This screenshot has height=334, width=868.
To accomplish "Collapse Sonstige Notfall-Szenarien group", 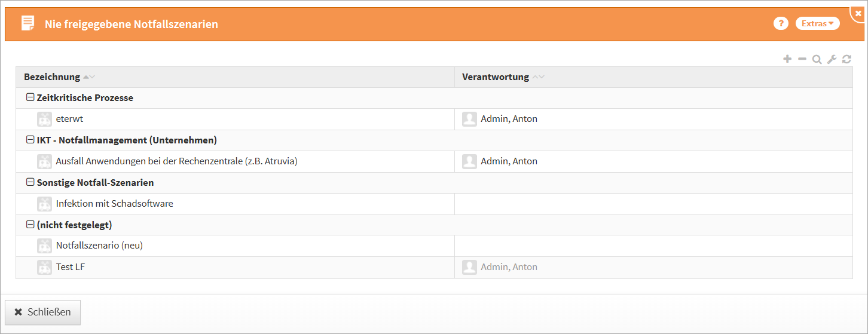I will [30, 182].
